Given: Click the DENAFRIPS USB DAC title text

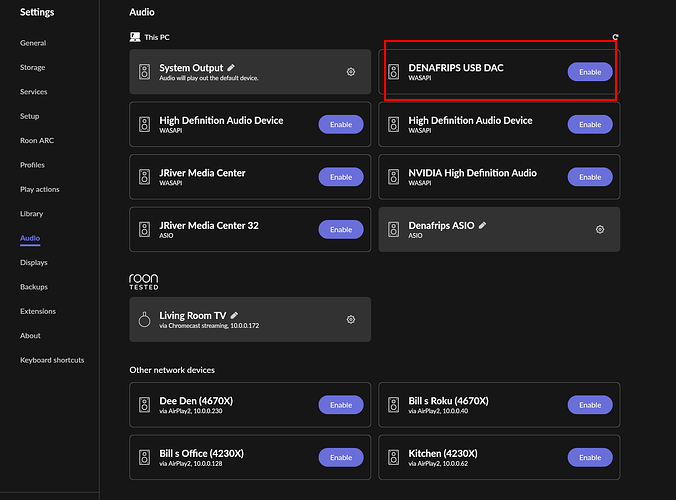Looking at the screenshot, I should (456, 68).
